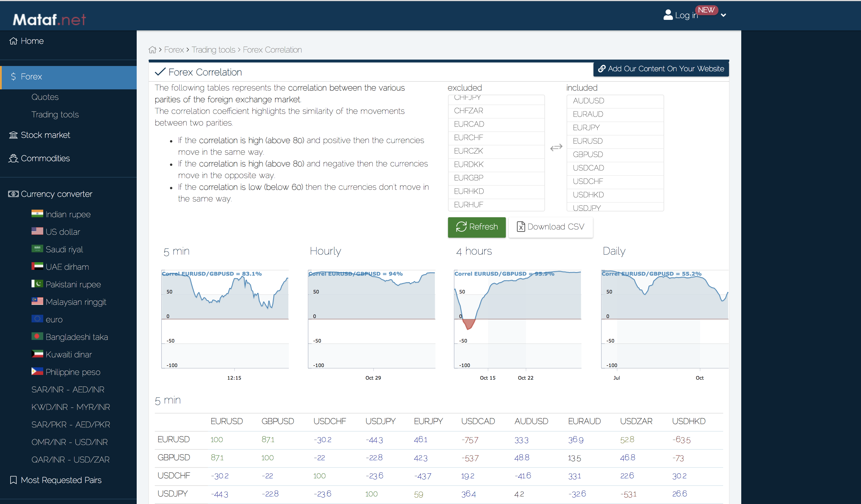Viewport: 861px width, 504px height.
Task: Open the Quotes submenu item
Action: pyautogui.click(x=45, y=97)
